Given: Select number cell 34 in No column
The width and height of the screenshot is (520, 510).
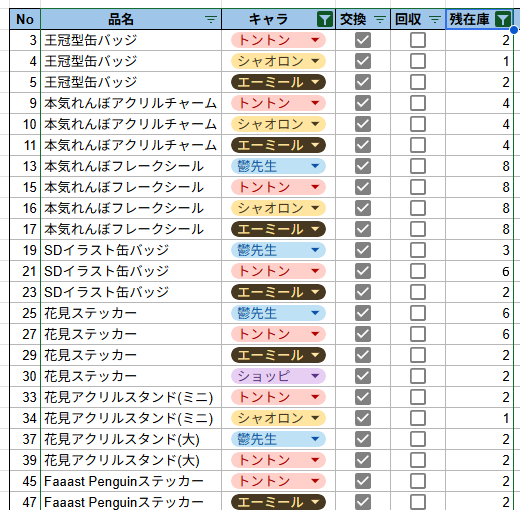Looking at the screenshot, I should (x=25, y=418).
